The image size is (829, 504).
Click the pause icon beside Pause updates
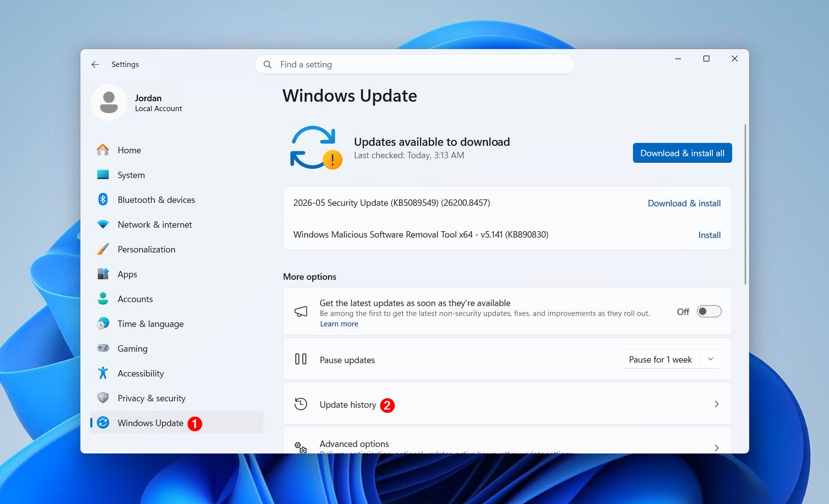tap(301, 359)
